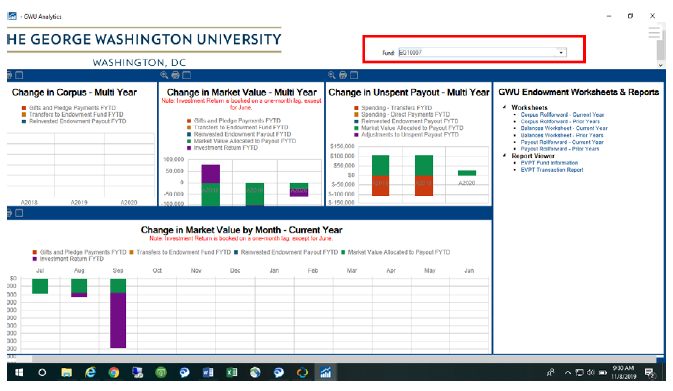Image resolution: width=673 pixels, height=391 pixels.
Task: Click the purple A2018 Investment Return bar segment
Action: [210, 173]
